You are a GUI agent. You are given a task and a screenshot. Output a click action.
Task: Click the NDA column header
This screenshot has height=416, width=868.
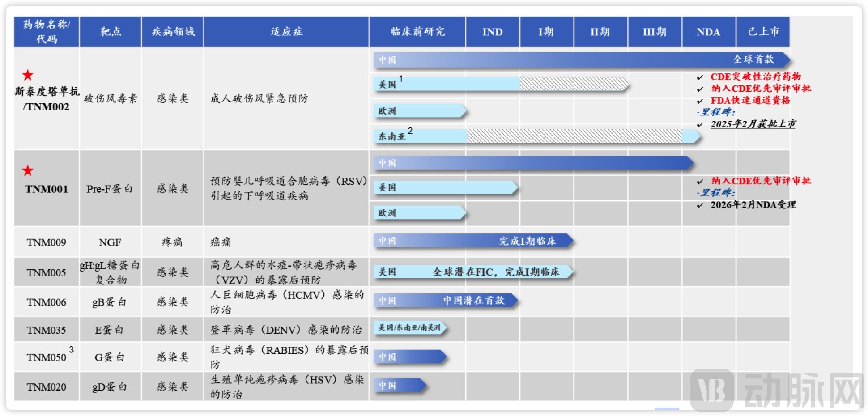(709, 32)
